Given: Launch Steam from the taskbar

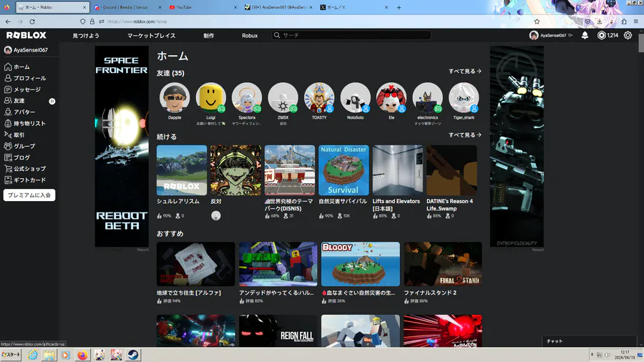Looking at the screenshot, I should pyautogui.click(x=132, y=355).
